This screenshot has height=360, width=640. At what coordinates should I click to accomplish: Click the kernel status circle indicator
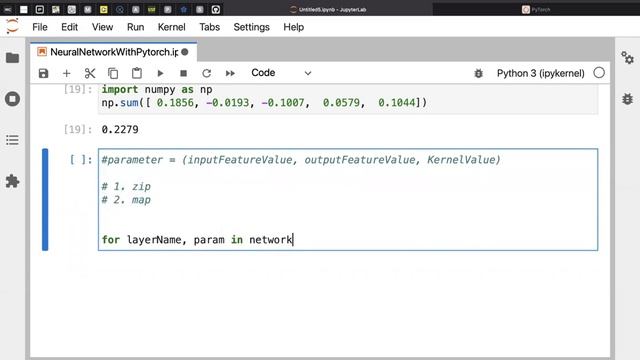[x=599, y=73]
